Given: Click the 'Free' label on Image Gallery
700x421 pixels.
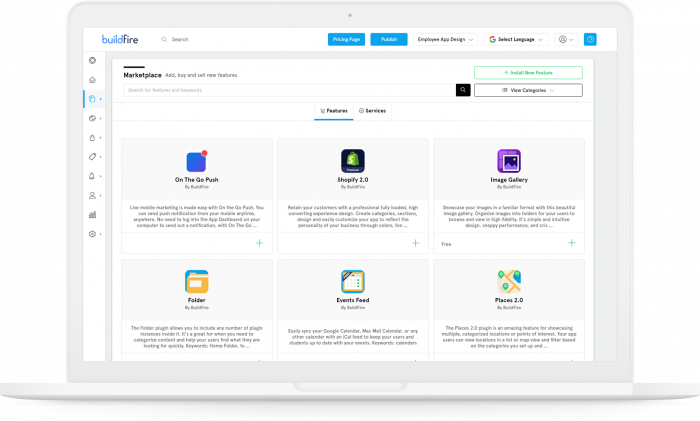Looking at the screenshot, I should [x=446, y=244].
